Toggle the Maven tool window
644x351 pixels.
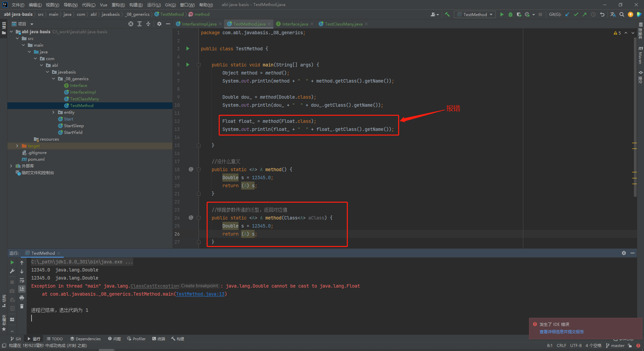[640, 55]
